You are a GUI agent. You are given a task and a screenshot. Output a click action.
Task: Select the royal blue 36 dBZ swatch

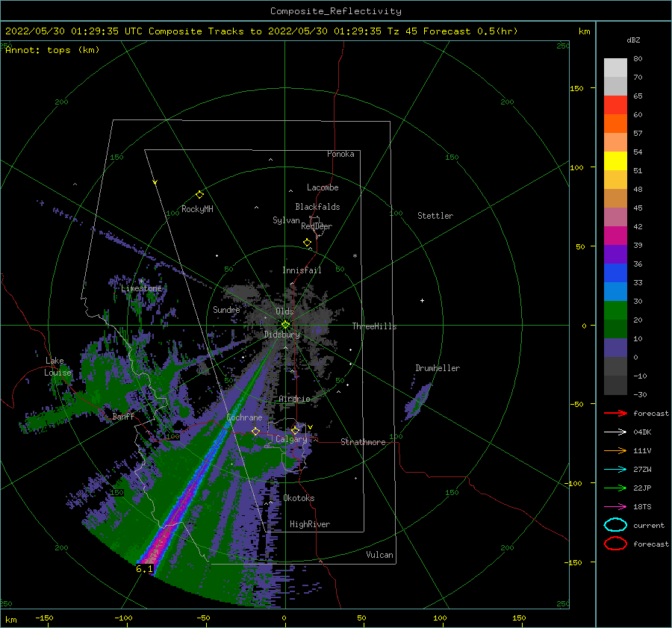coord(615,273)
